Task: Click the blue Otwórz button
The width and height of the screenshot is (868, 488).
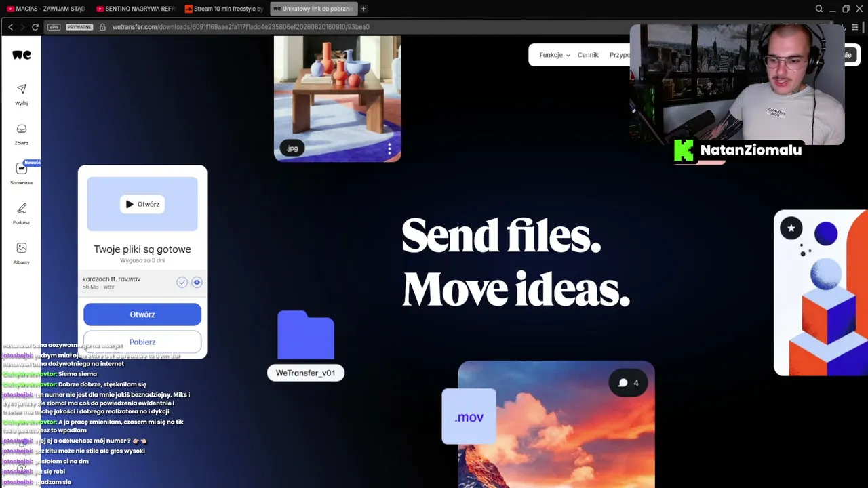Action: point(142,314)
